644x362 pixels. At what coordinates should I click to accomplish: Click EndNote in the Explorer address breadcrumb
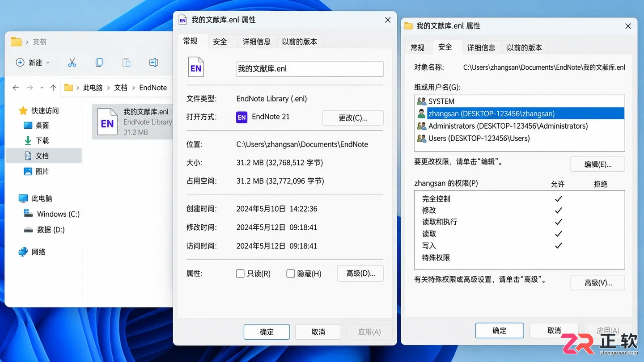[153, 88]
